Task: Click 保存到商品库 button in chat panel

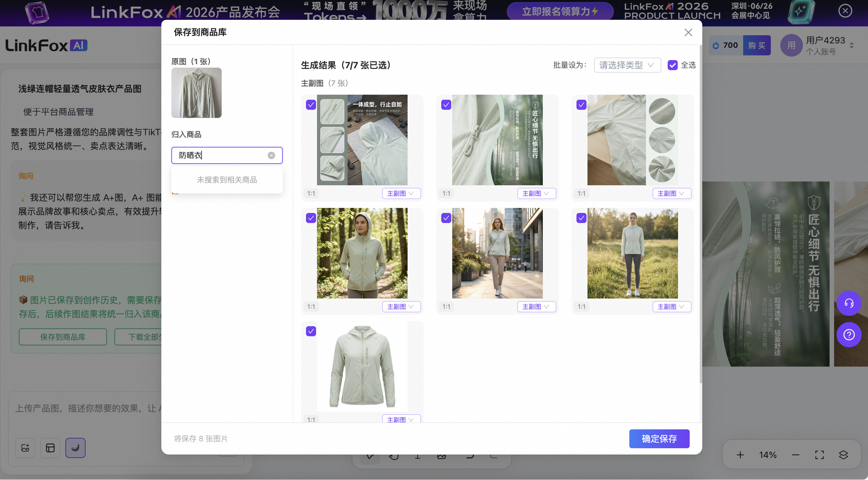Action: coord(63,337)
